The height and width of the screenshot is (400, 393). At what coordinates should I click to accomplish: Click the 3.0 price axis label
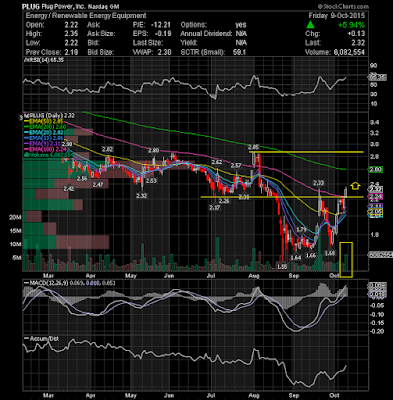pyautogui.click(x=374, y=144)
